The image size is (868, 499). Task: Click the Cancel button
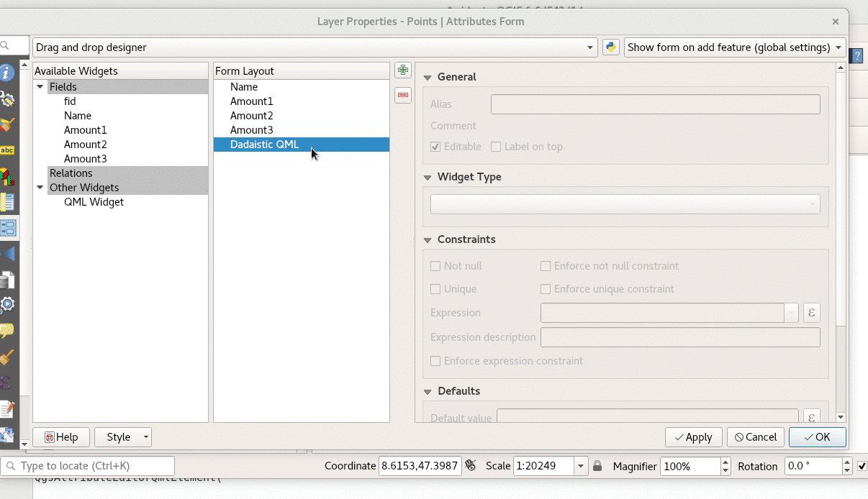tap(756, 437)
